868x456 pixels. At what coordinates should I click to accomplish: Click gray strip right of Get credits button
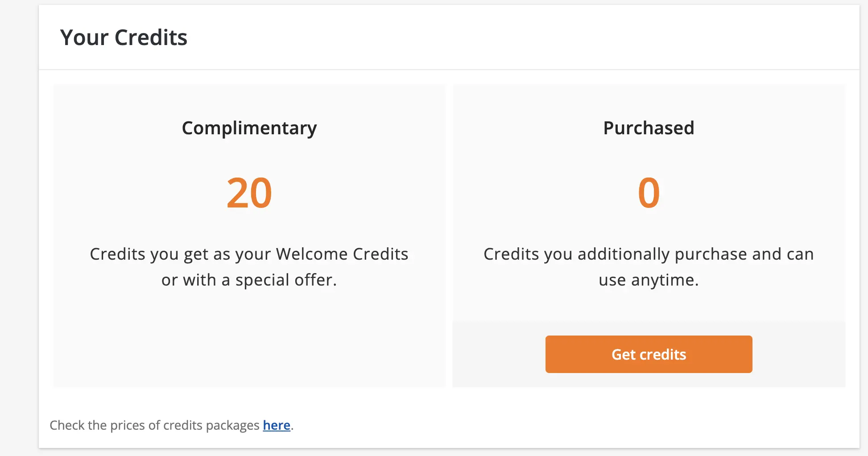tap(798, 354)
